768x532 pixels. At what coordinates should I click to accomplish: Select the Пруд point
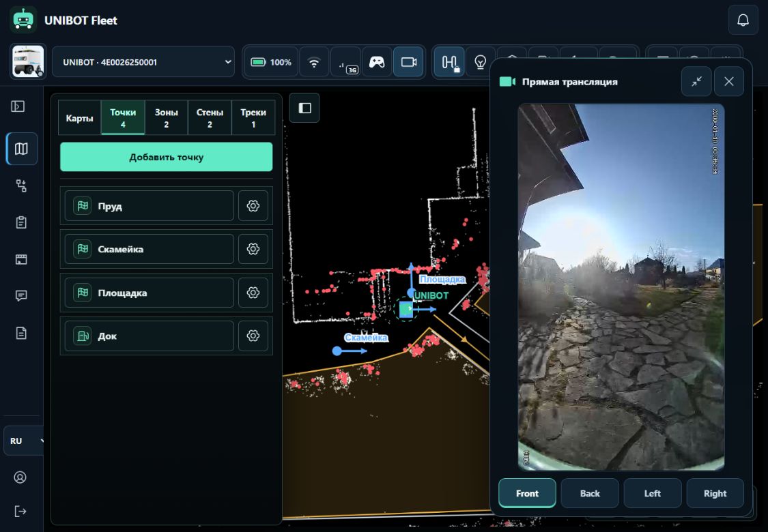tap(149, 206)
